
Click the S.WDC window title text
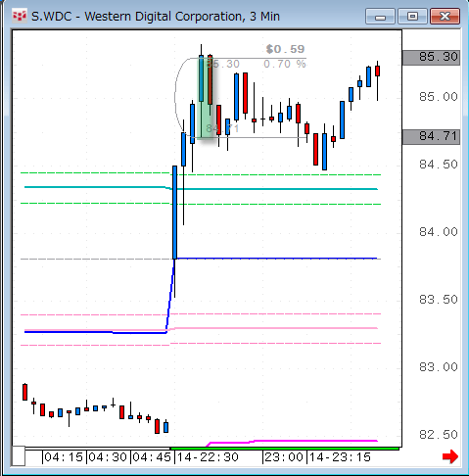(156, 17)
